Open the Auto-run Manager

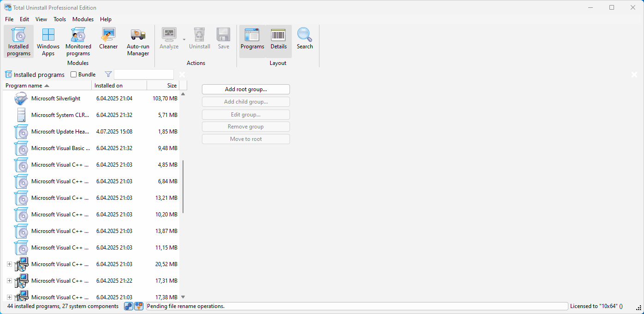[138, 41]
